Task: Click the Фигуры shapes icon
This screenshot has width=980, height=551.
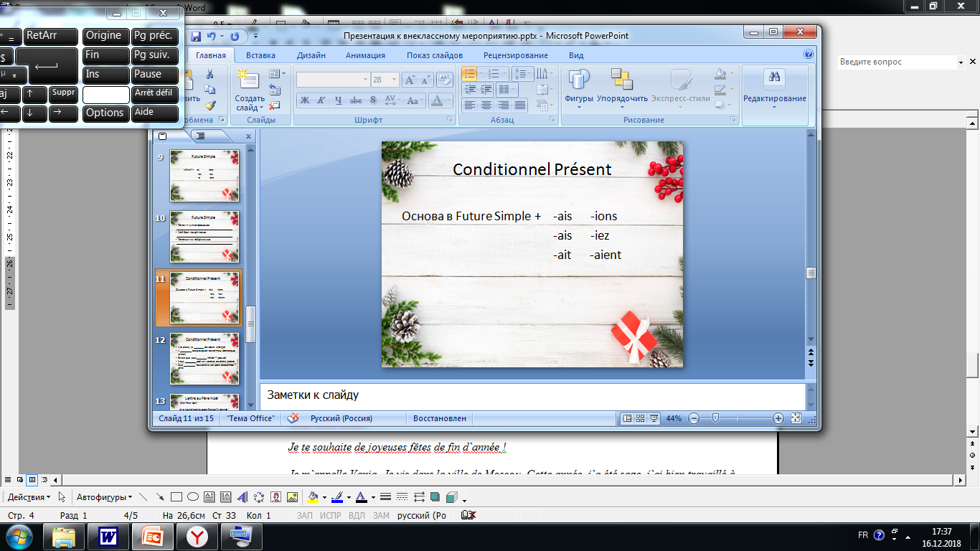Action: (578, 86)
